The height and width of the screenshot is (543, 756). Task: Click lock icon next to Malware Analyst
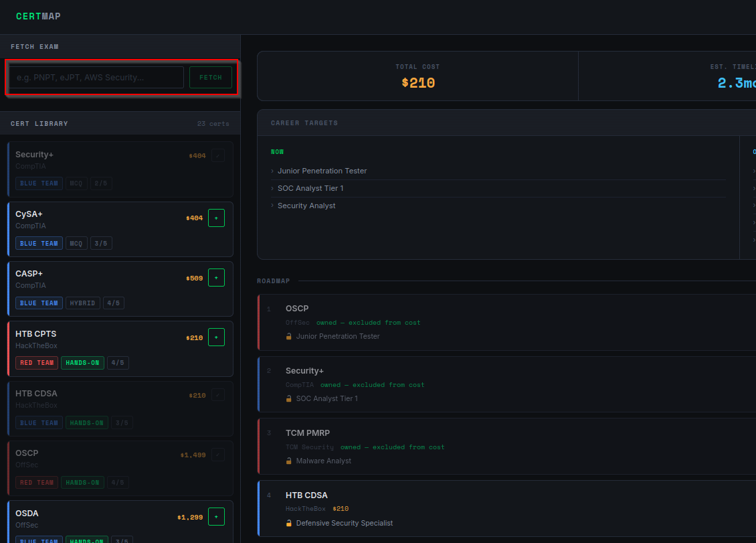tap(289, 461)
